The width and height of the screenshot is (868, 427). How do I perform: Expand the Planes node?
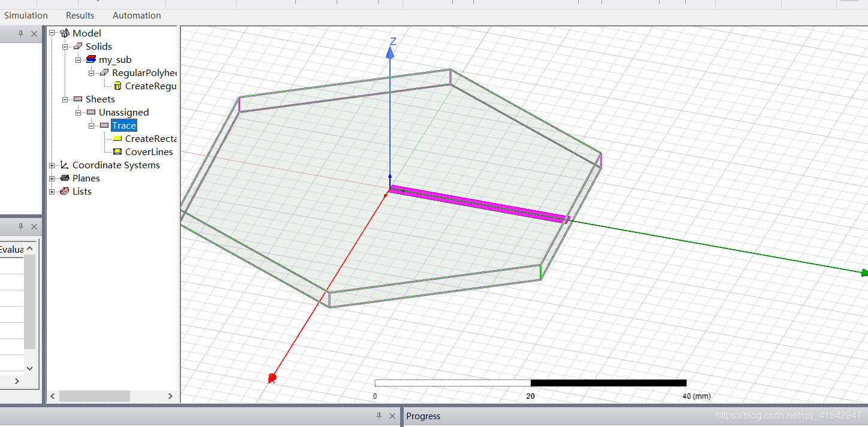[x=52, y=178]
